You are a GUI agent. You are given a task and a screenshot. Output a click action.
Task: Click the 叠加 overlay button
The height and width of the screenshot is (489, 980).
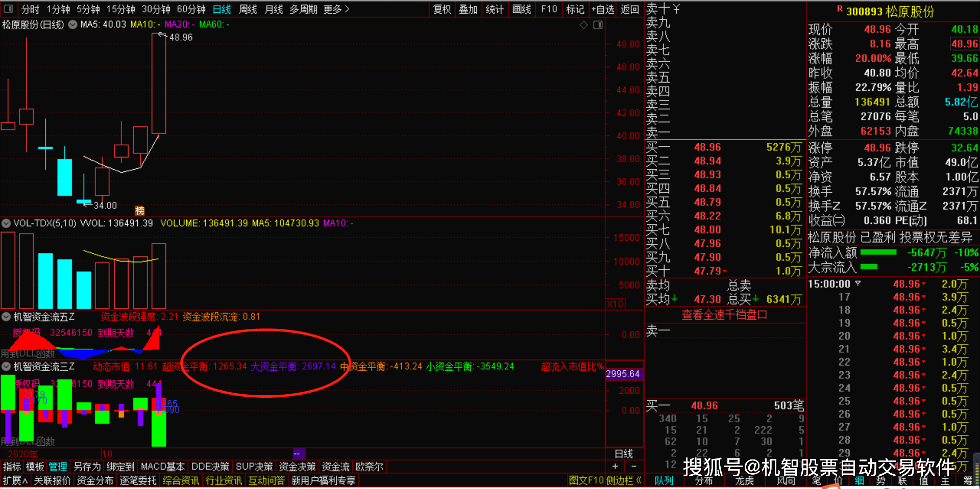click(x=468, y=9)
